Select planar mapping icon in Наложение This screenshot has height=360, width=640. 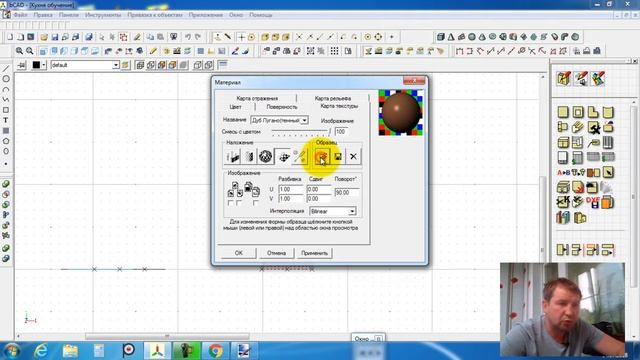(233, 156)
